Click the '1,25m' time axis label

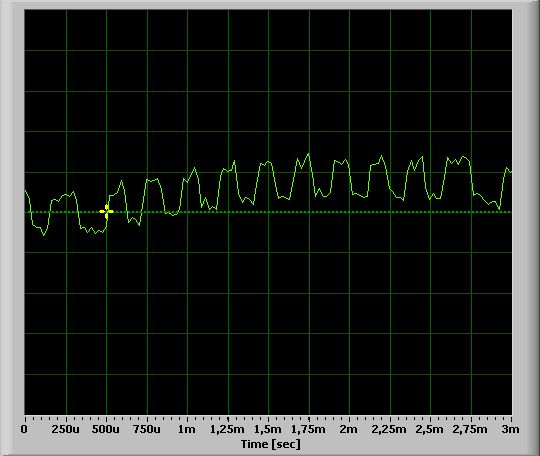(227, 429)
